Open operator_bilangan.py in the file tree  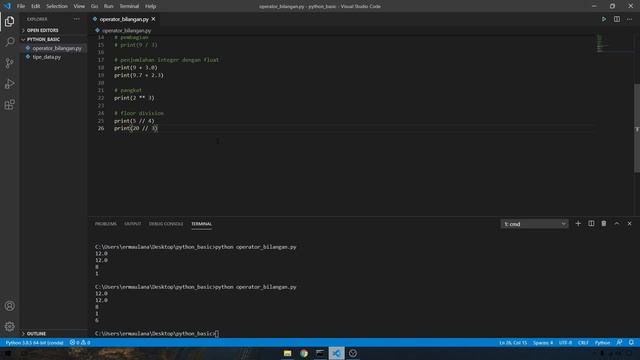[57, 48]
